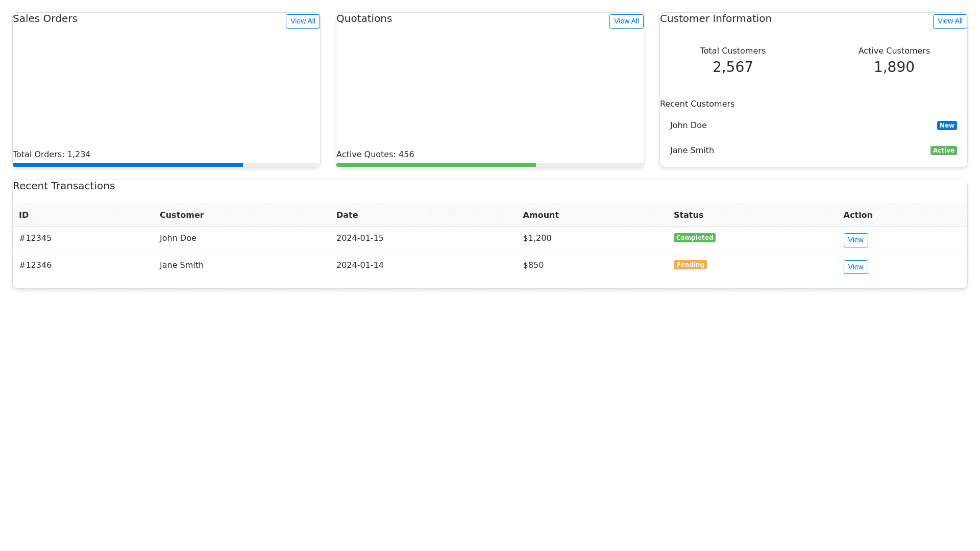Click the Total Customers count 2,567
This screenshot has height=551, width=980.
(732, 67)
